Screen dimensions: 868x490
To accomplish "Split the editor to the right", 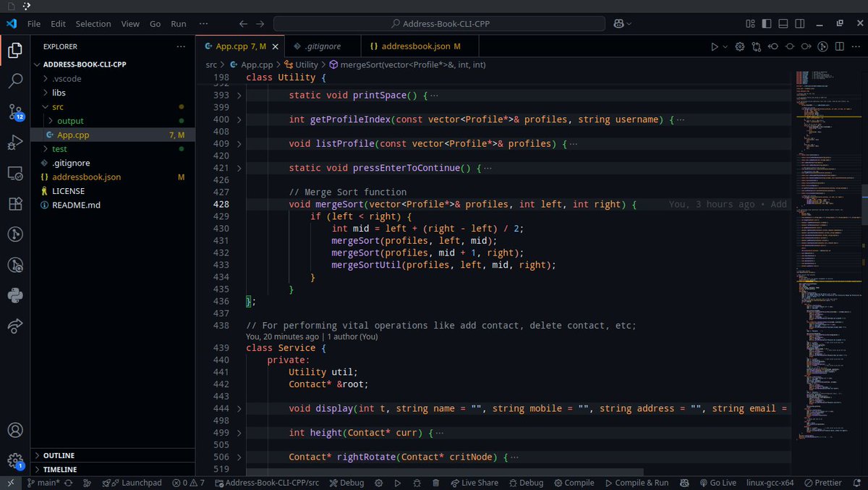I will click(x=838, y=46).
